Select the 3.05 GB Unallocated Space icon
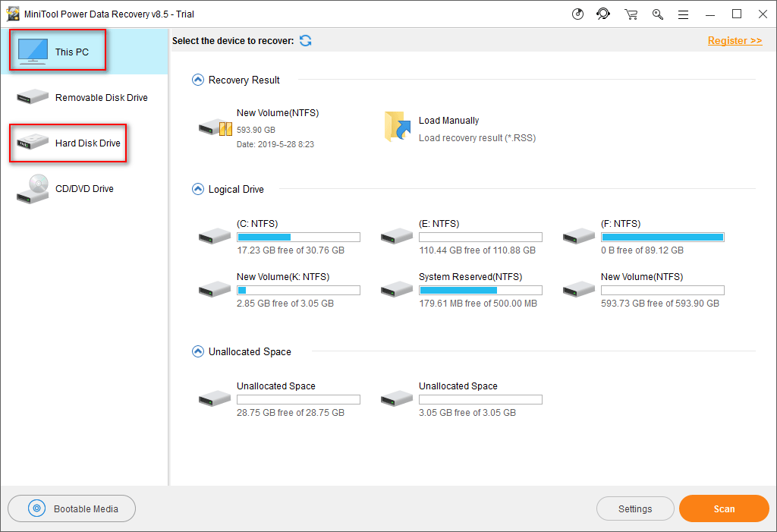 point(396,398)
